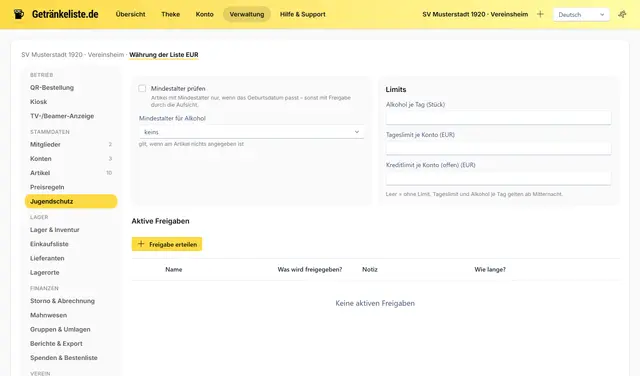
Task: Open the Verwaltung menu tab
Action: 247,14
